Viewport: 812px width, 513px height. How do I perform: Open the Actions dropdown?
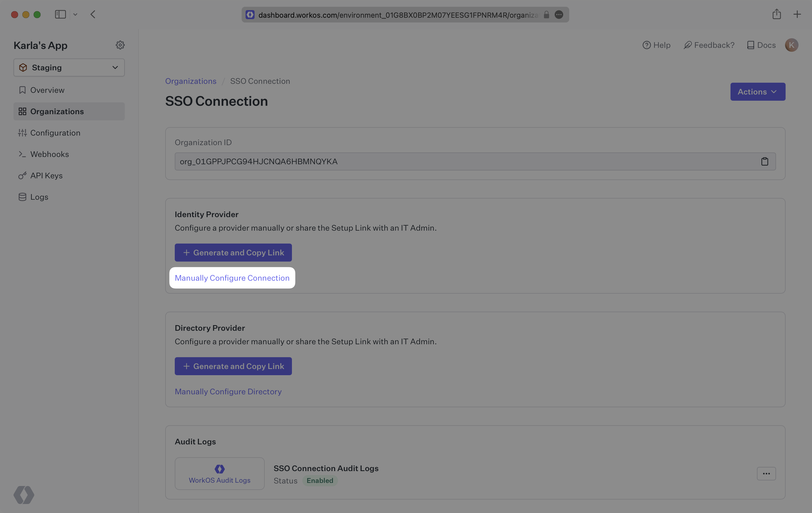757,91
